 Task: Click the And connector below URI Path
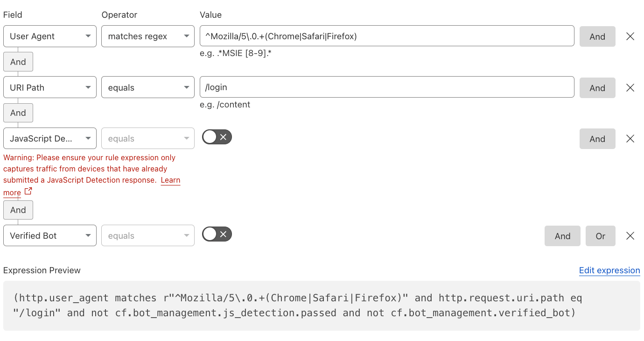pyautogui.click(x=18, y=113)
